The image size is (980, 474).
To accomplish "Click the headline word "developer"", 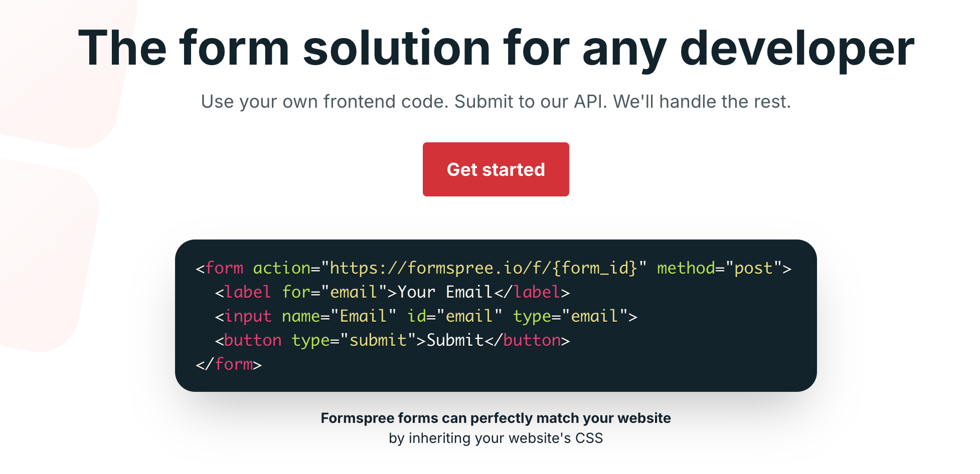I will (x=797, y=49).
